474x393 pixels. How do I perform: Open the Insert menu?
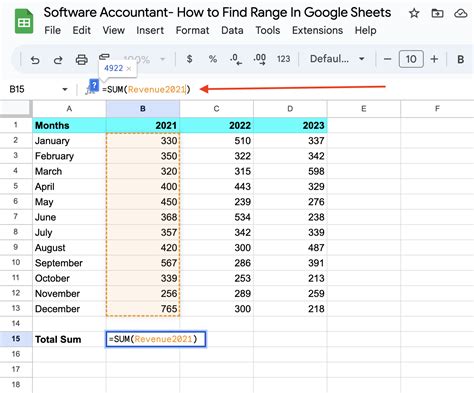pos(150,30)
